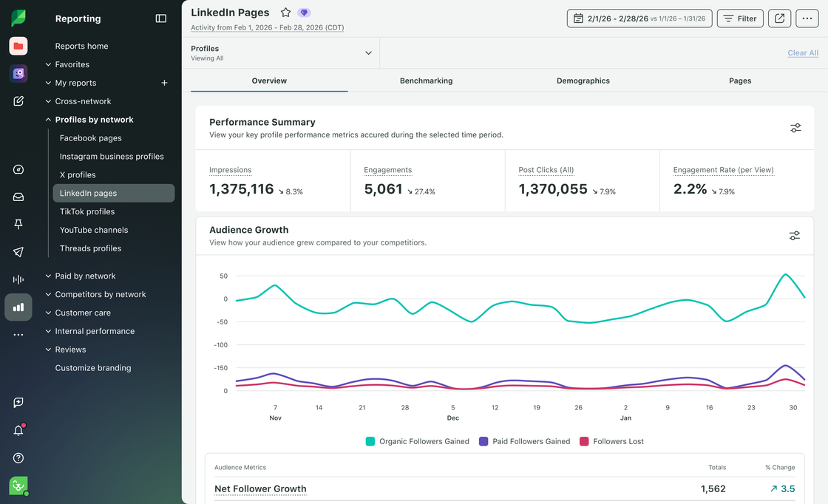Expand the My reports section
Viewport: 828px width, 504px height.
point(71,83)
